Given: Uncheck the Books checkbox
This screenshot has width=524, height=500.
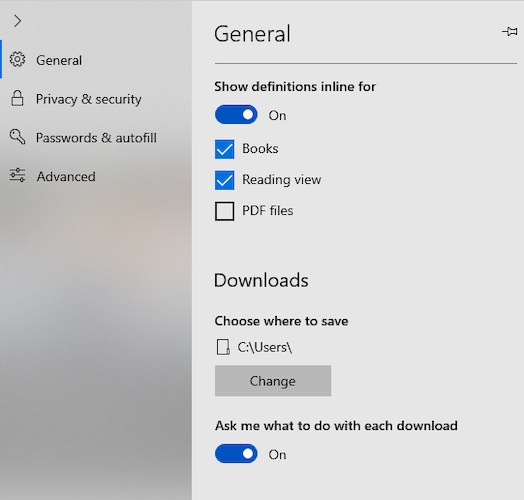Looking at the screenshot, I should (x=224, y=149).
